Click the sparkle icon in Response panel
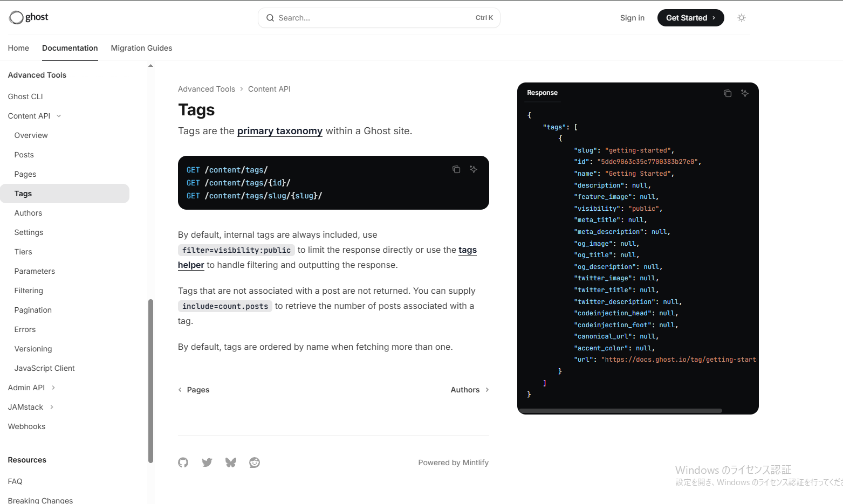The width and height of the screenshot is (843, 504). coord(745,93)
